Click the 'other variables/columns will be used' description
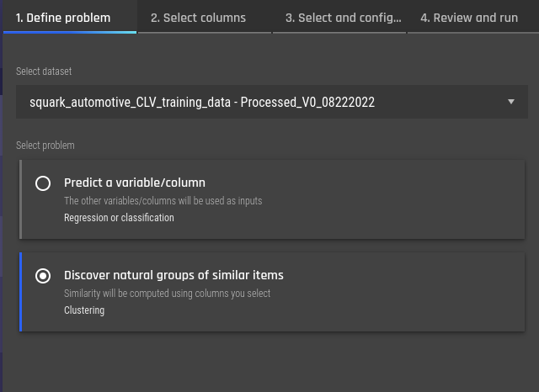The width and height of the screenshot is (539, 392). click(x=163, y=201)
